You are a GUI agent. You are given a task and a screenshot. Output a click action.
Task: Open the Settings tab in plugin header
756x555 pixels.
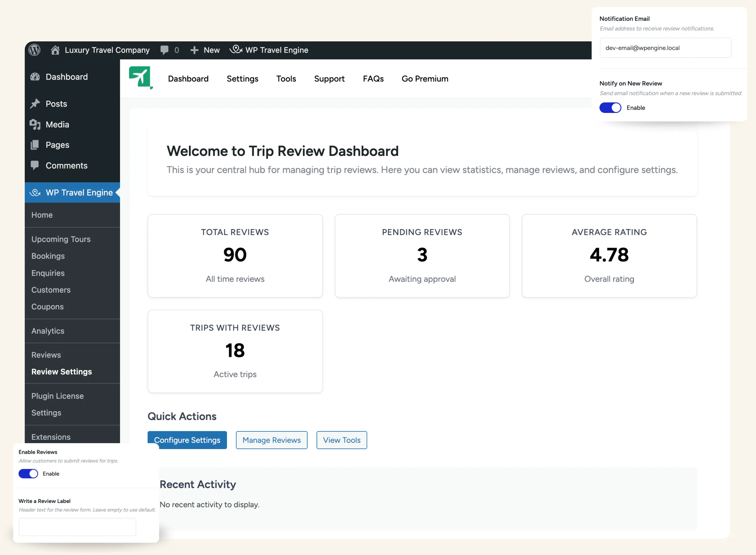pyautogui.click(x=242, y=78)
